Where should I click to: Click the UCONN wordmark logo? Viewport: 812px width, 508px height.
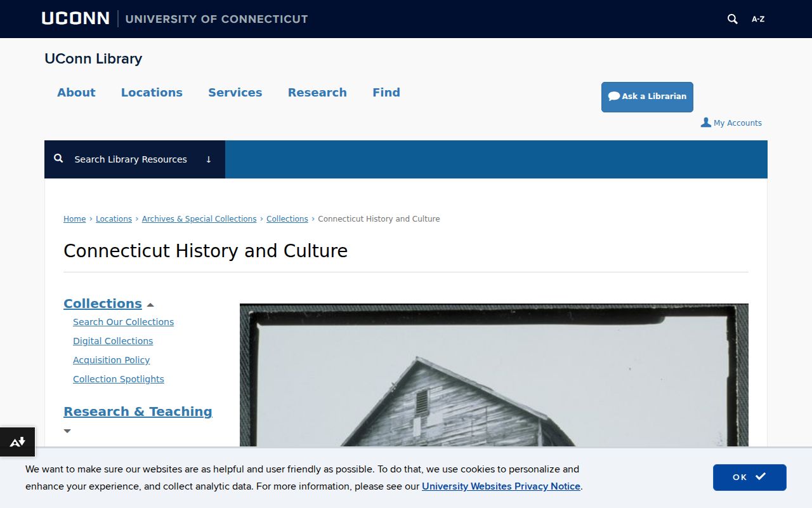75,18
